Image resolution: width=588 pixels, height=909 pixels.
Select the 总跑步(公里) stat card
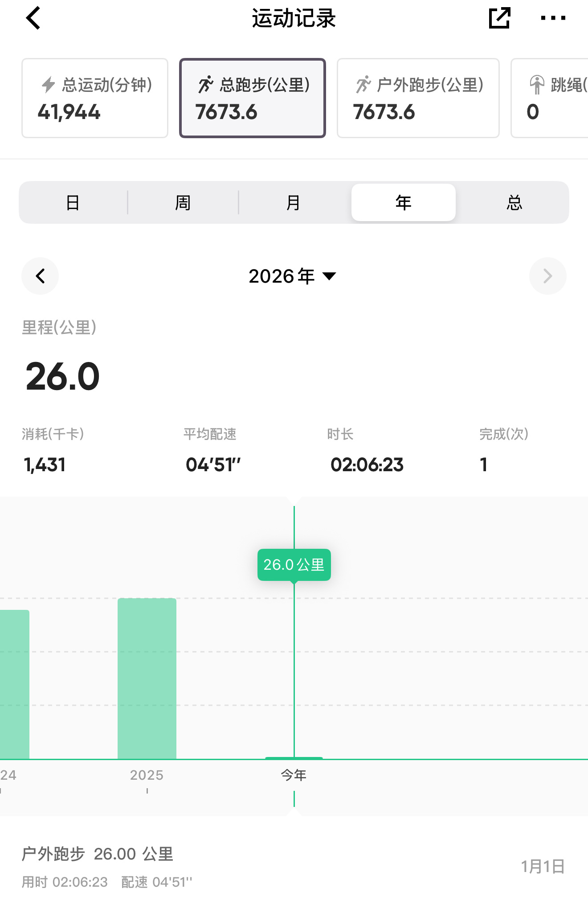tap(253, 98)
